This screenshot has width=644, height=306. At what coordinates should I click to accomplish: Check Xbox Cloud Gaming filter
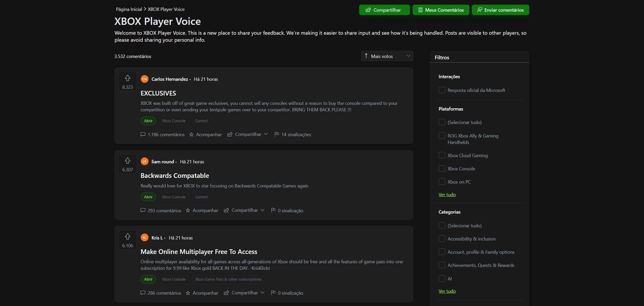pyautogui.click(x=442, y=155)
